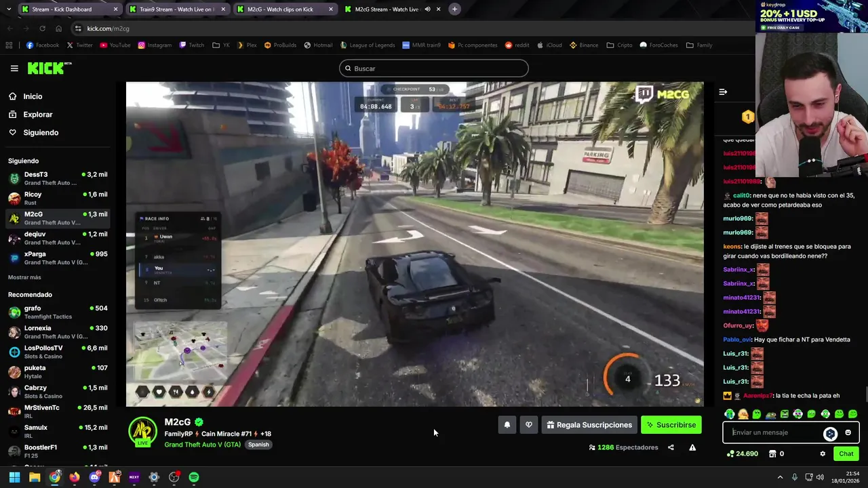
Task: Open Discord from the taskbar
Action: 94,477
